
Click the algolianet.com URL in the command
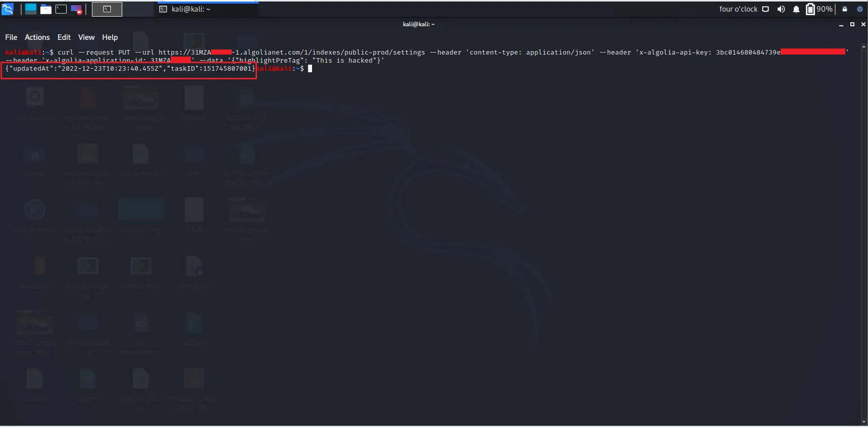(x=292, y=53)
